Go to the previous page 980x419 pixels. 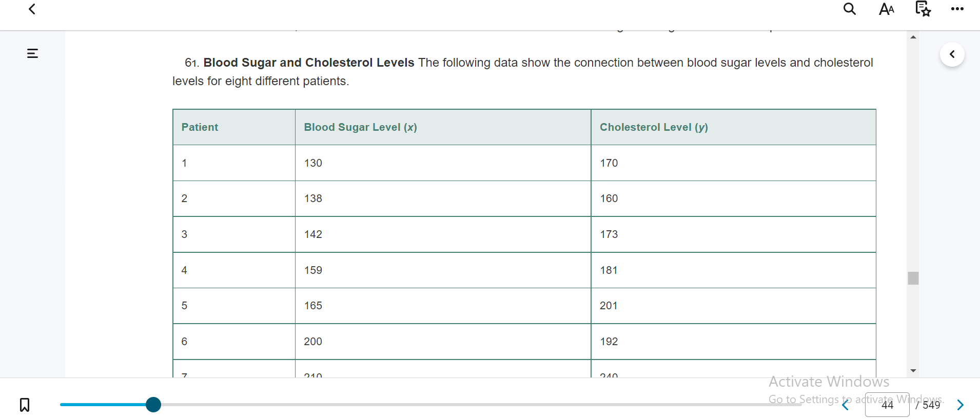pos(846,405)
